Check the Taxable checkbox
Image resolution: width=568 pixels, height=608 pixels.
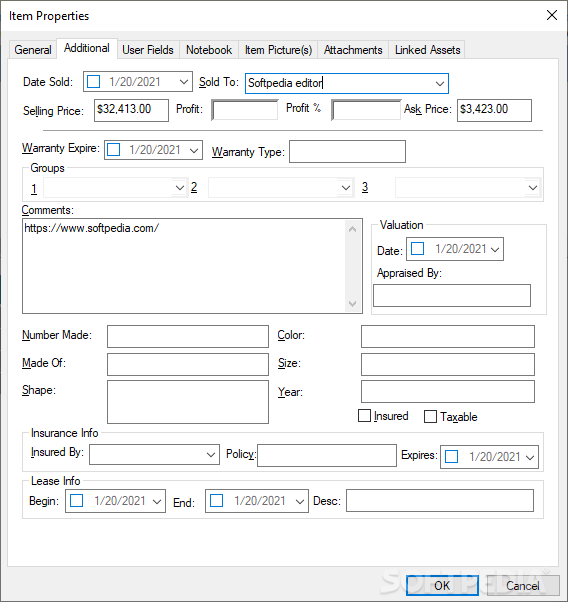pyautogui.click(x=430, y=417)
